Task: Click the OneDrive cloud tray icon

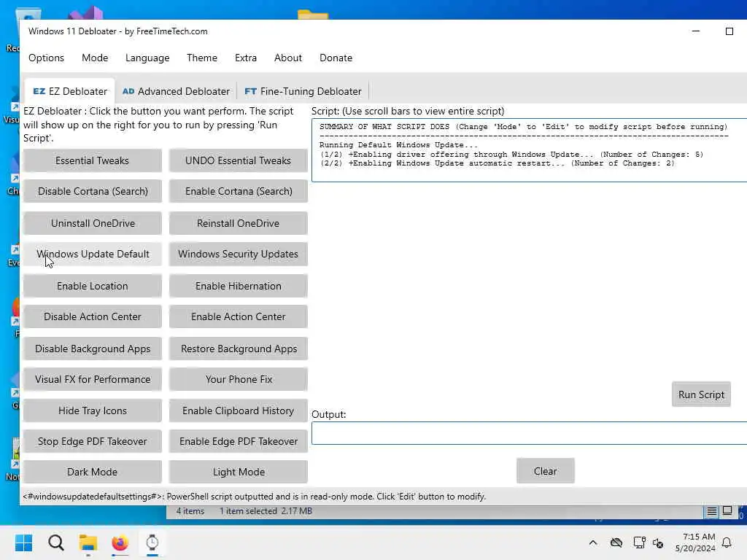Action: 616,542
